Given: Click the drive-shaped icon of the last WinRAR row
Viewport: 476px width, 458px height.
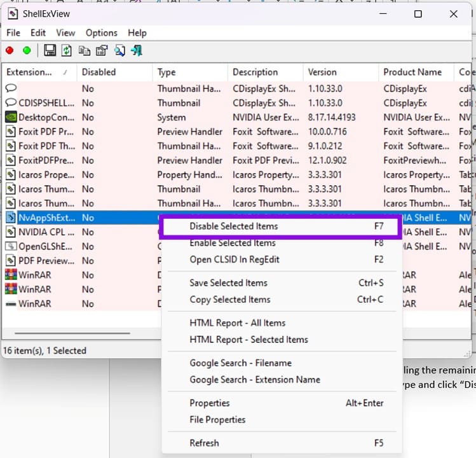Looking at the screenshot, I should (x=11, y=304).
